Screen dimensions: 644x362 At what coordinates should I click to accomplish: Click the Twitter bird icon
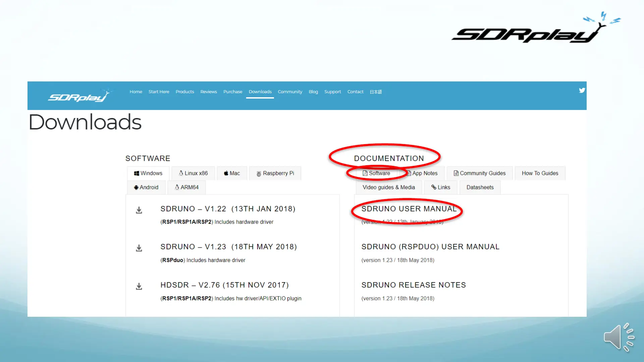(x=582, y=90)
